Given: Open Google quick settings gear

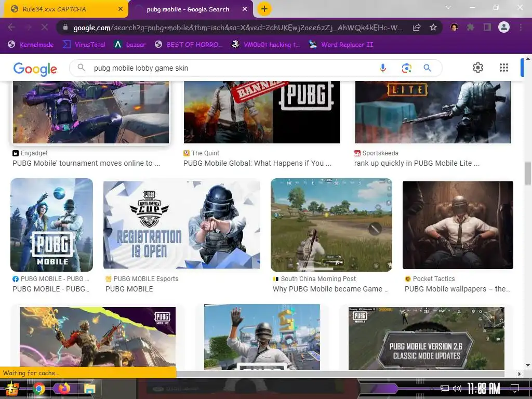Looking at the screenshot, I should pos(478,68).
